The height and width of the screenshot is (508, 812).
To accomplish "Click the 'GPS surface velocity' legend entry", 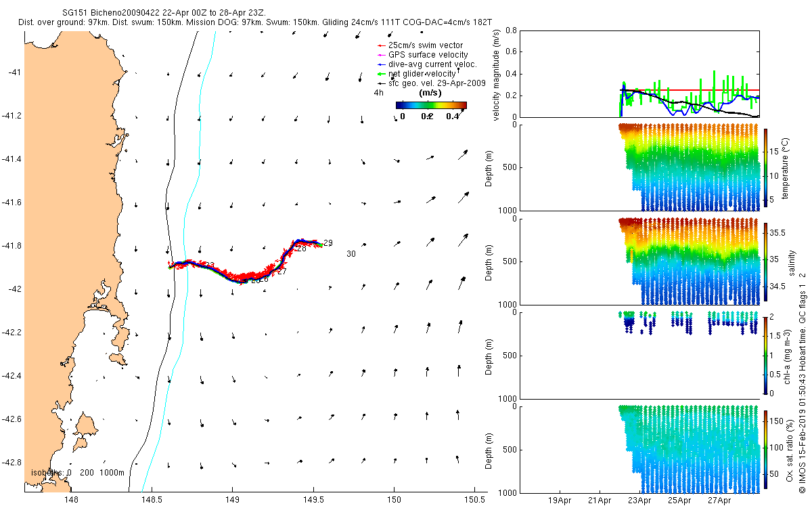I will 423,55.
